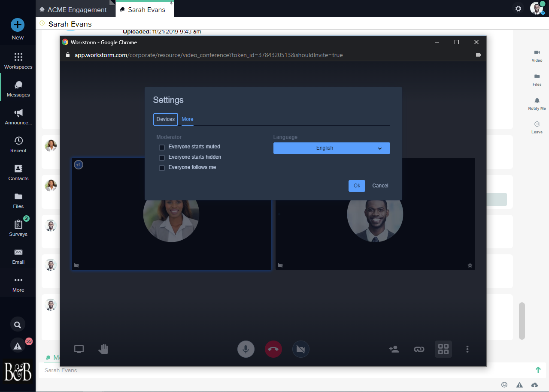Click the warning triangle icon below the message box
Screen dimensions: 549x392
(519, 385)
